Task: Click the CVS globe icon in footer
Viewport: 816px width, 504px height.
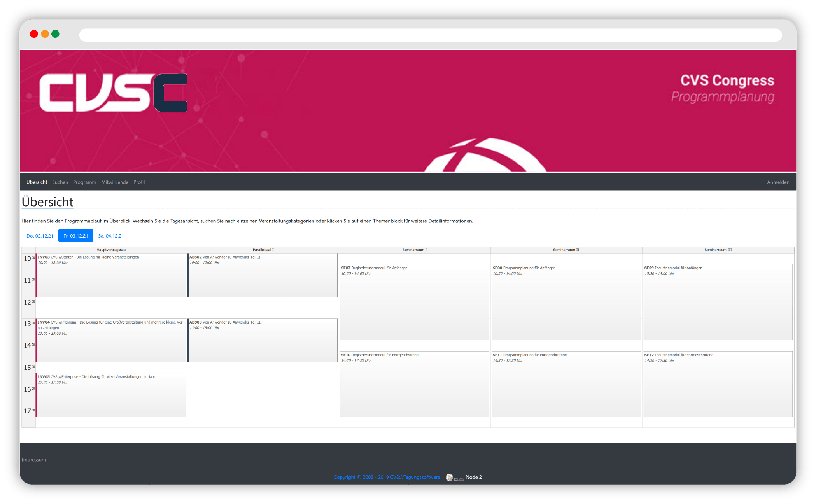Action: coord(449,478)
